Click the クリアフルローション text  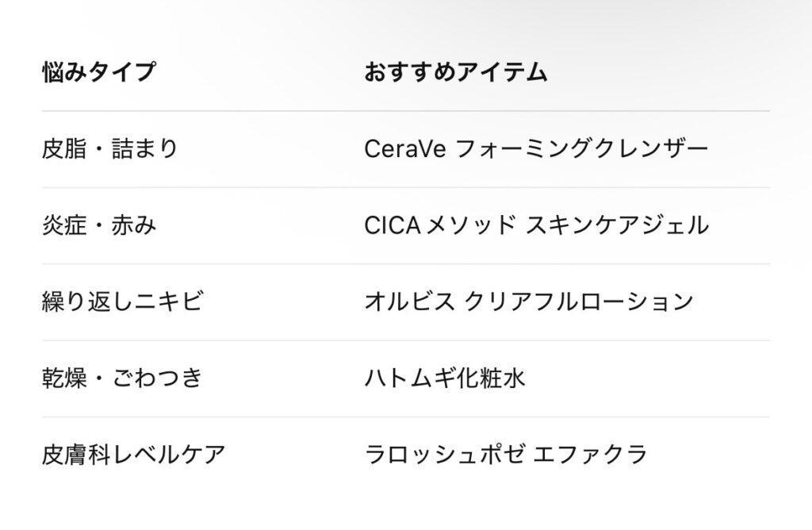coord(579,302)
